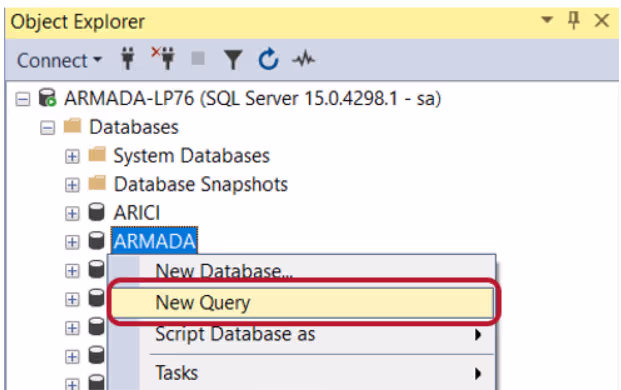Select System Databases tree item
Viewport: 621px width, 390px height.
pyautogui.click(x=191, y=156)
